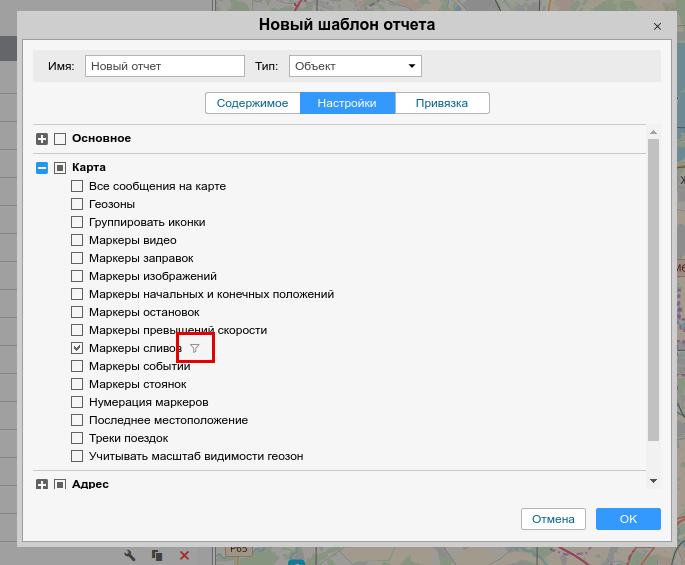The image size is (685, 565).
Task: Open the Тип dropdown
Action: pyautogui.click(x=355, y=66)
